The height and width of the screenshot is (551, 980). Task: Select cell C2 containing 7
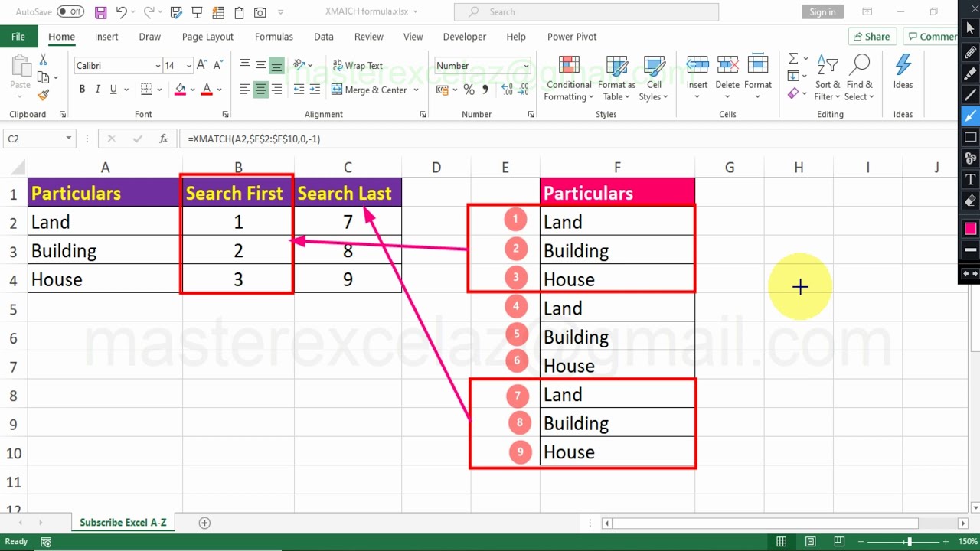pos(348,222)
